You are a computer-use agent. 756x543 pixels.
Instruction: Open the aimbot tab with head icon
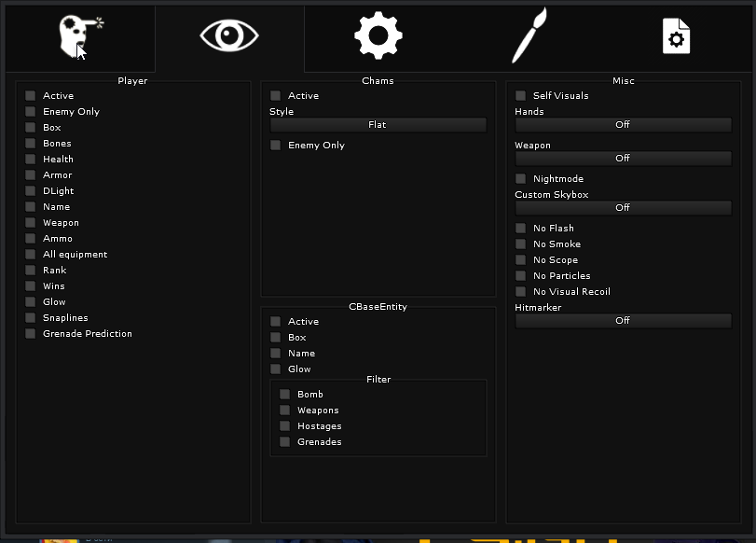click(80, 37)
